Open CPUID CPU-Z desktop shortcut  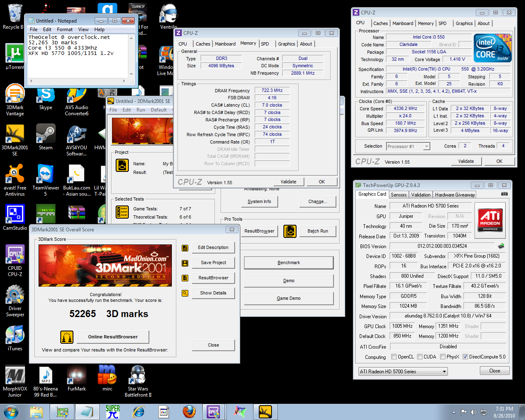coord(15,260)
